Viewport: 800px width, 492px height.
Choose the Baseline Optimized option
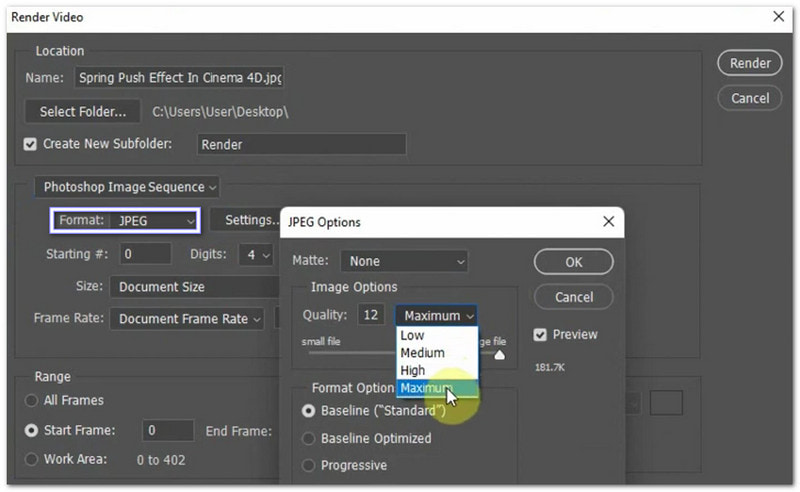coord(309,438)
